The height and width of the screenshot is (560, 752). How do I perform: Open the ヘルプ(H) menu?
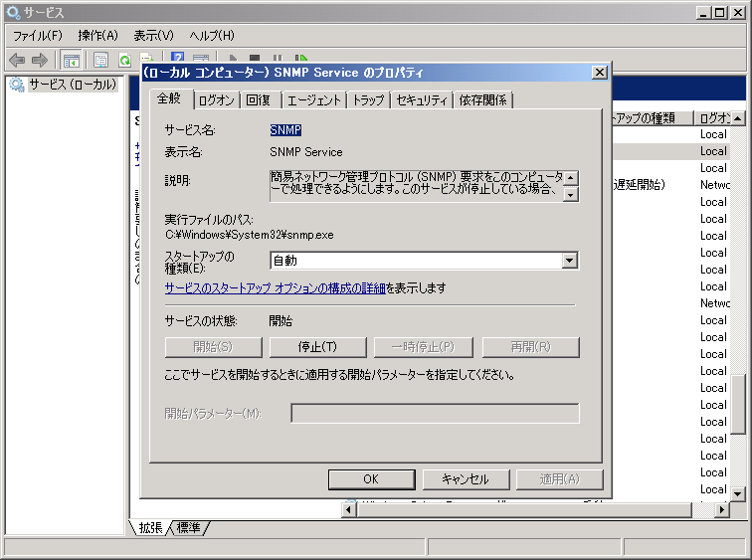coord(212,36)
